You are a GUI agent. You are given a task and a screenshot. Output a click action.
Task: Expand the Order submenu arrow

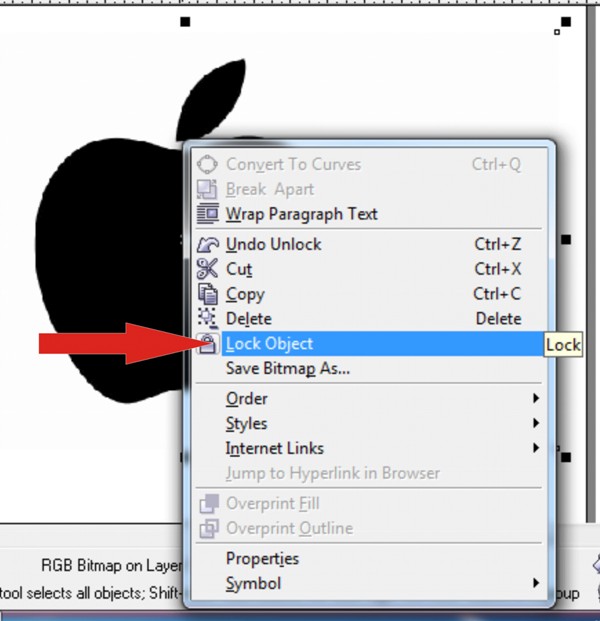pyautogui.click(x=535, y=398)
